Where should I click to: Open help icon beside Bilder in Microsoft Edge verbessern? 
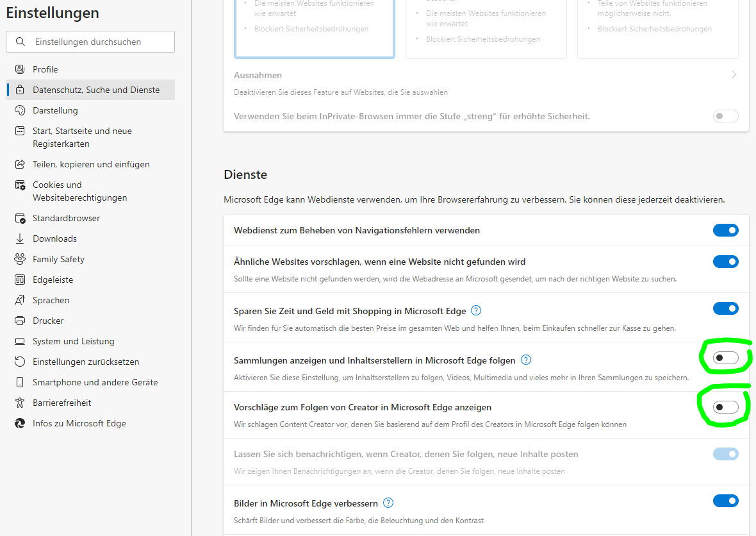[388, 503]
